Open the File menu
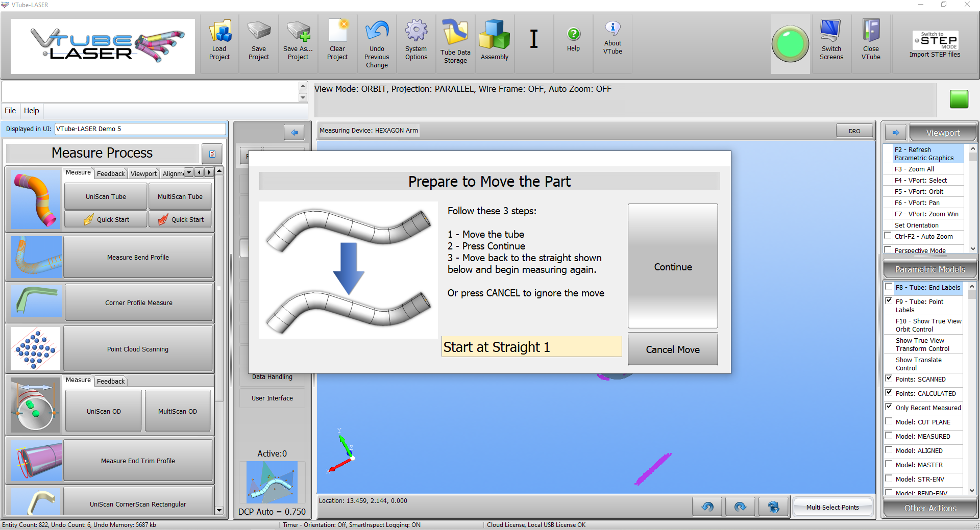Screen dimensions: 980x530 point(10,111)
